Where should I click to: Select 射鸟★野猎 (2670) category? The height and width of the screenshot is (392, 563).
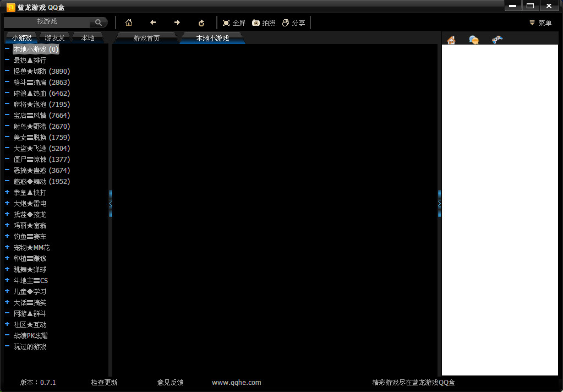click(42, 127)
